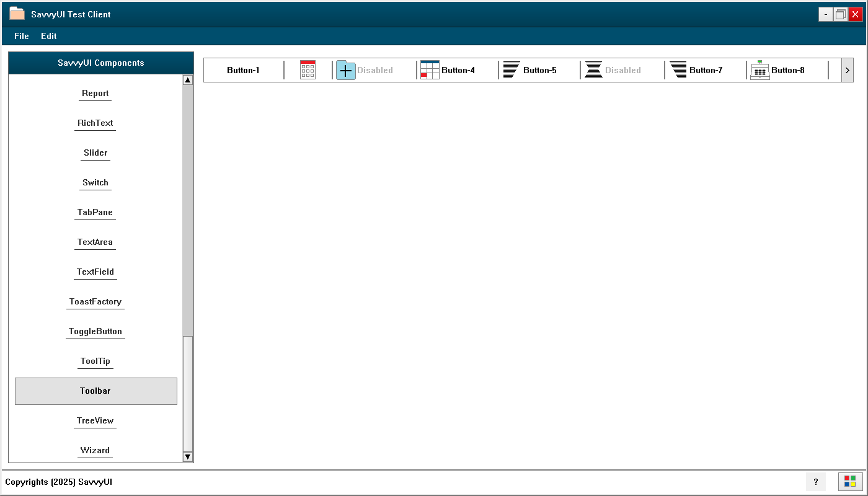Select the striped-lines icon labeled Button-5
The width and height of the screenshot is (868, 496).
pyautogui.click(x=512, y=70)
